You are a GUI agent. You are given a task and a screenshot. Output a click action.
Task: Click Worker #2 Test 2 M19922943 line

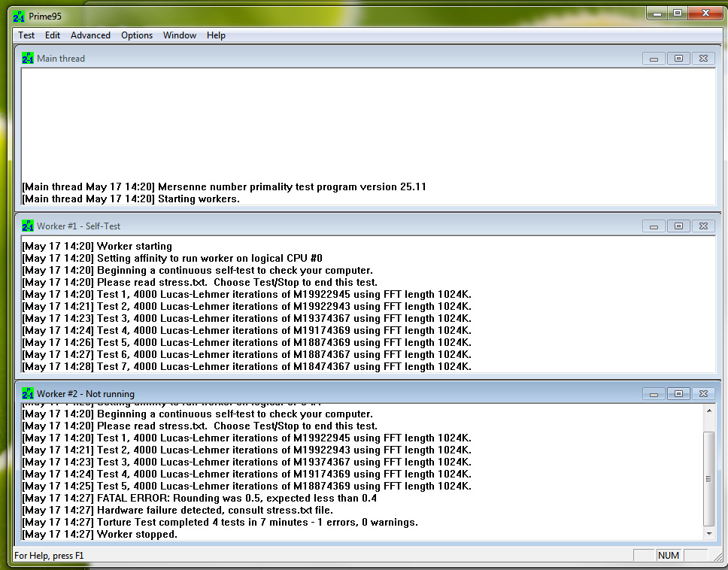247,450
